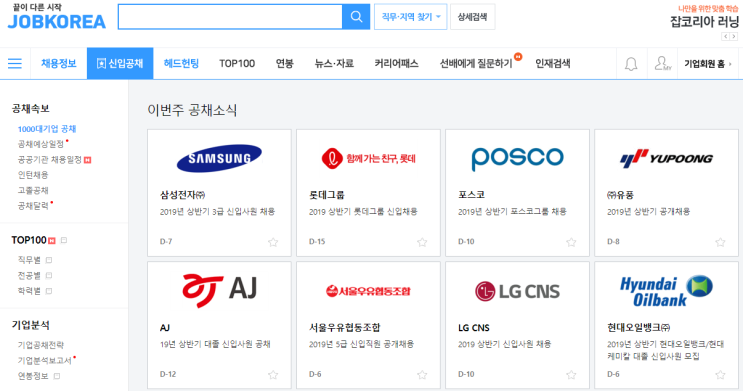Open the 뉴스·자료 menu
This screenshot has width=743, height=391.
pos(334,64)
